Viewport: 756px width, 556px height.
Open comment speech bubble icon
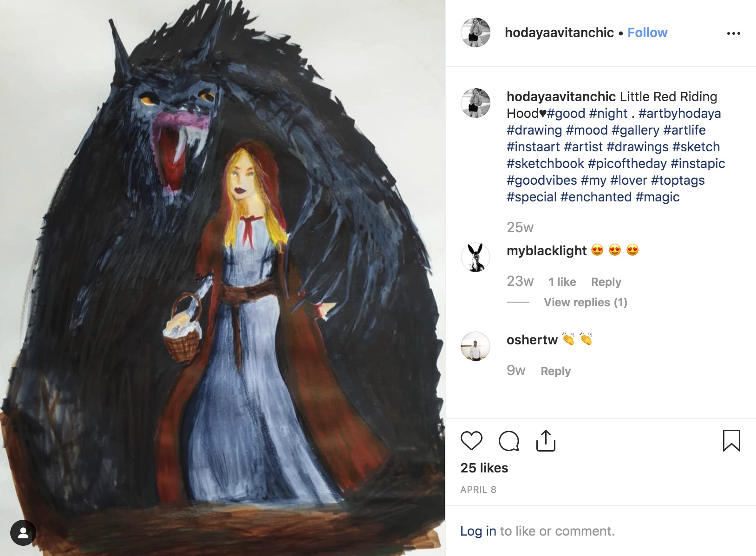point(509,441)
